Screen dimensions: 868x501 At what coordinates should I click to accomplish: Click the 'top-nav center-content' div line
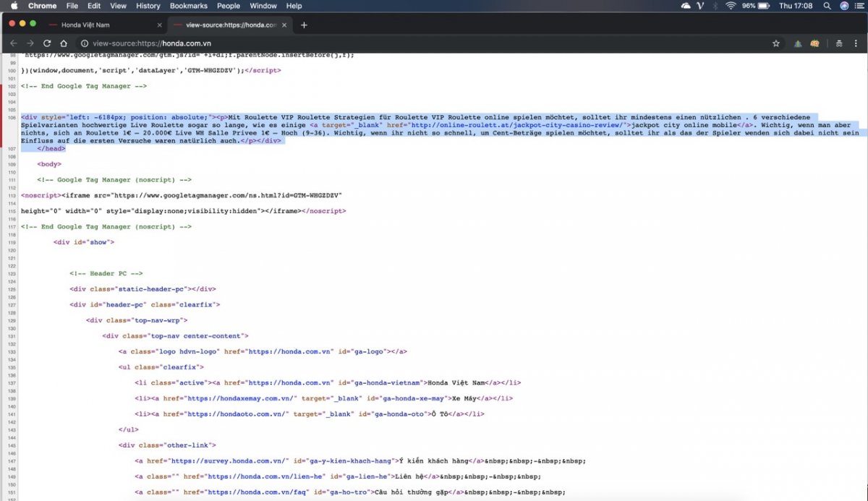[x=176, y=335]
